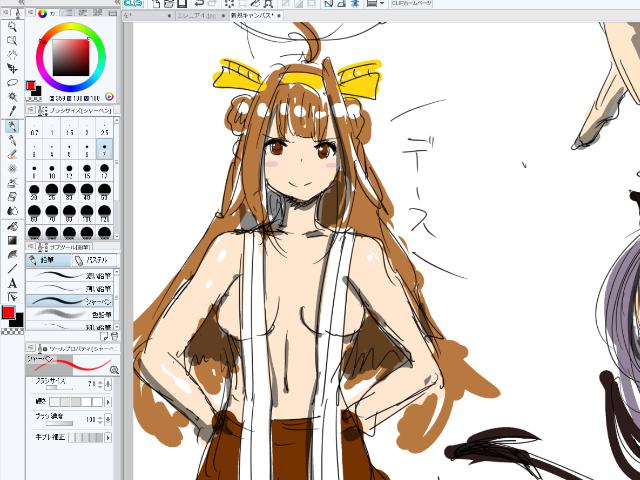Image resolution: width=640 pixels, height=480 pixels.
Task: Select the red main color swatch
Action: click(x=9, y=313)
